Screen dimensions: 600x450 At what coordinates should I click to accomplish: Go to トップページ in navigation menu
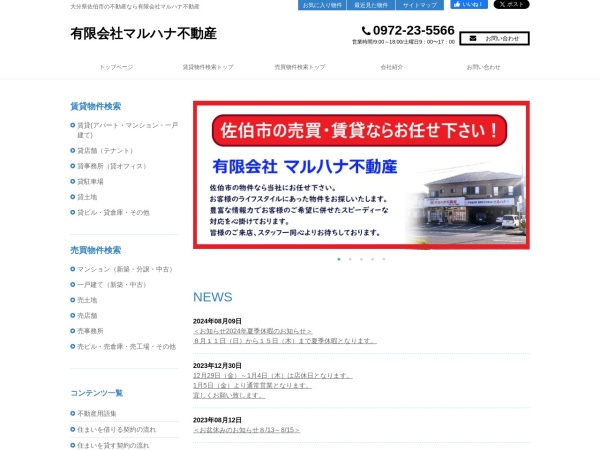(x=116, y=67)
